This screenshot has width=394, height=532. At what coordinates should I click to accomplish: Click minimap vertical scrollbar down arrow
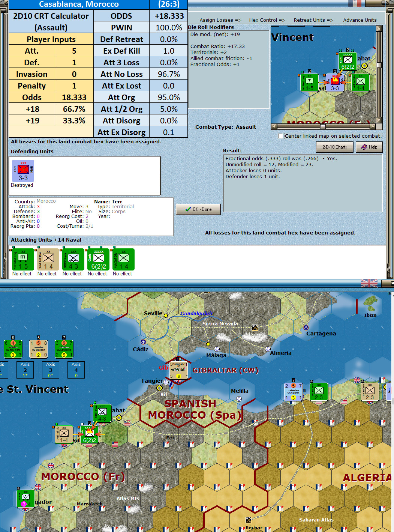click(x=379, y=120)
